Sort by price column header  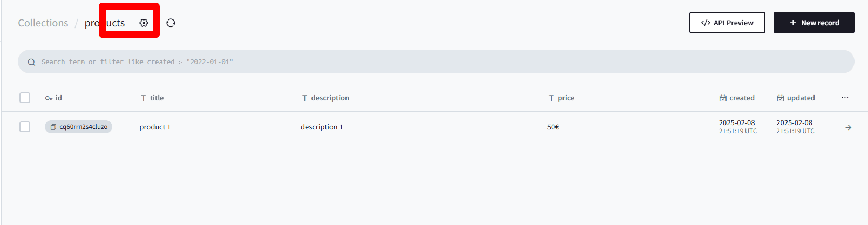point(561,98)
